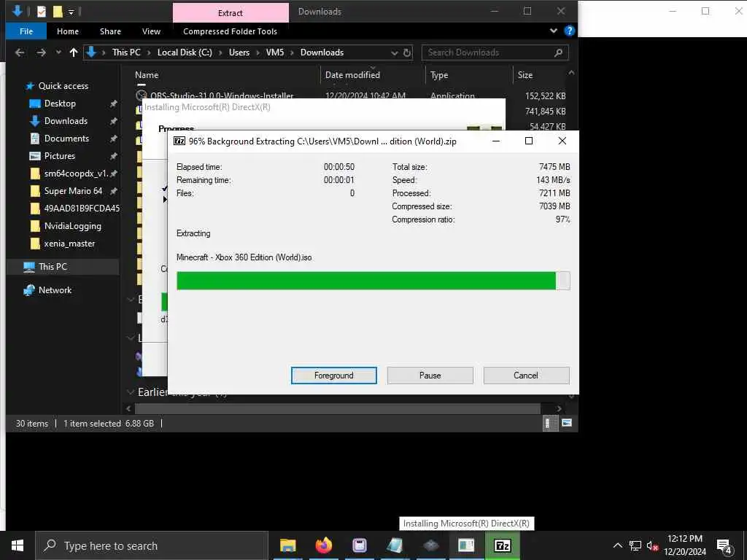Switch to large icons view layout
This screenshot has height=560, width=747.
point(566,423)
